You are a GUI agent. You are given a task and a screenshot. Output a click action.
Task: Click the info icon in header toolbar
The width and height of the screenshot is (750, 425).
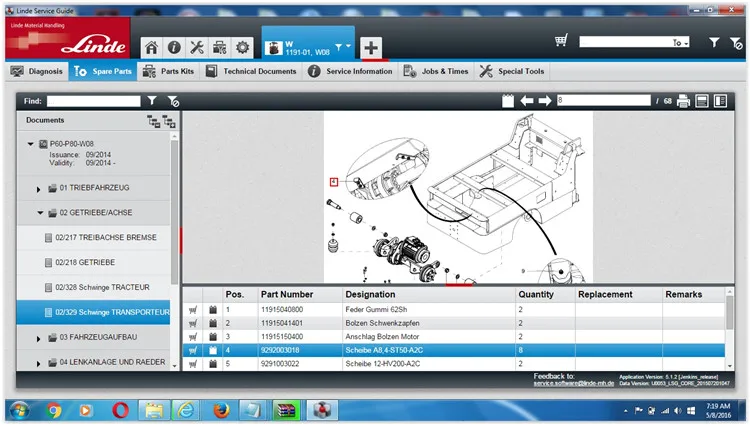[174, 47]
